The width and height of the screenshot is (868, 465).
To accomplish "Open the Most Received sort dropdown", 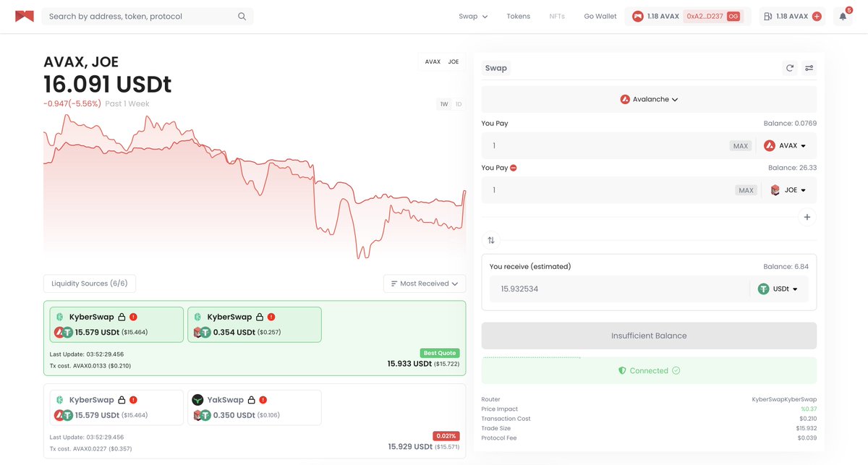I will (x=425, y=283).
